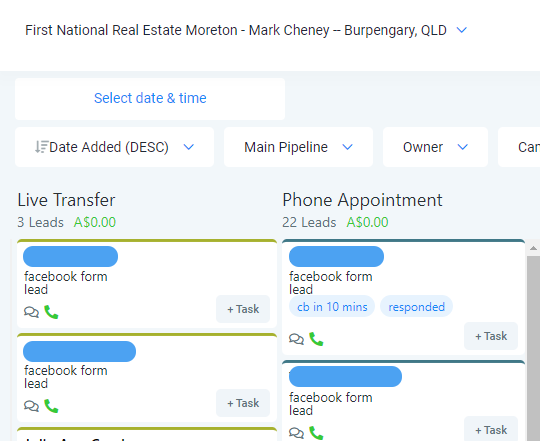Click phone icon on first Phone Appointment card
The image size is (540, 441).
316,339
